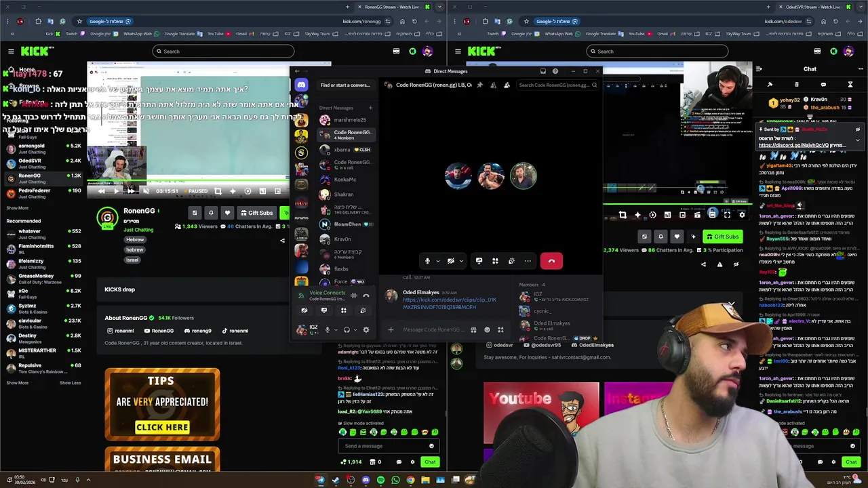Open the Oded Elmakyes kick clip link
This screenshot has width=868, height=488.
450,304
